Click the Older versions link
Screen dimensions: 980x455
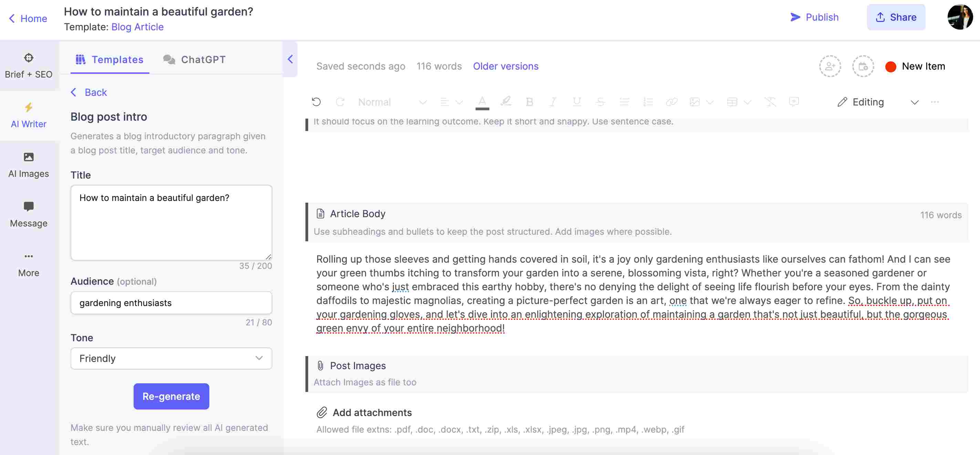click(505, 65)
